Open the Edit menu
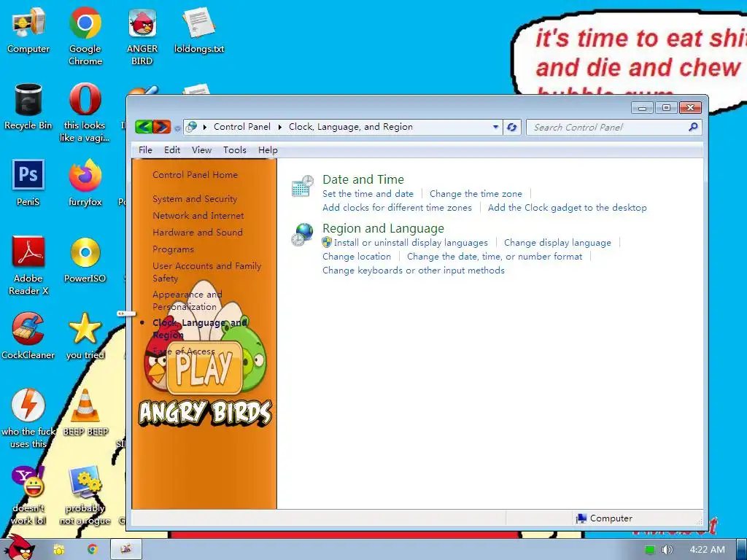Viewport: 747px width, 560px height. tap(172, 150)
